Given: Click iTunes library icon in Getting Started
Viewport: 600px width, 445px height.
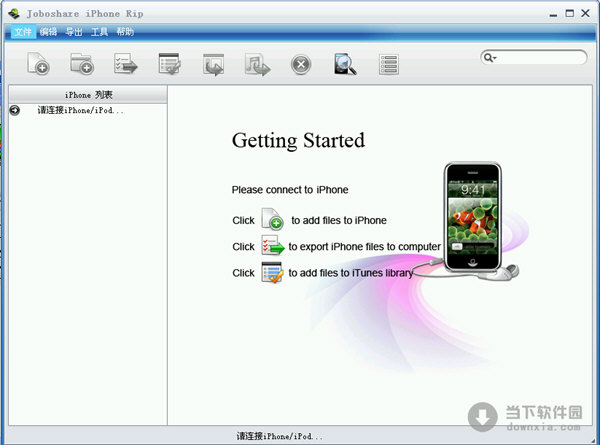Looking at the screenshot, I should pyautogui.click(x=272, y=272).
